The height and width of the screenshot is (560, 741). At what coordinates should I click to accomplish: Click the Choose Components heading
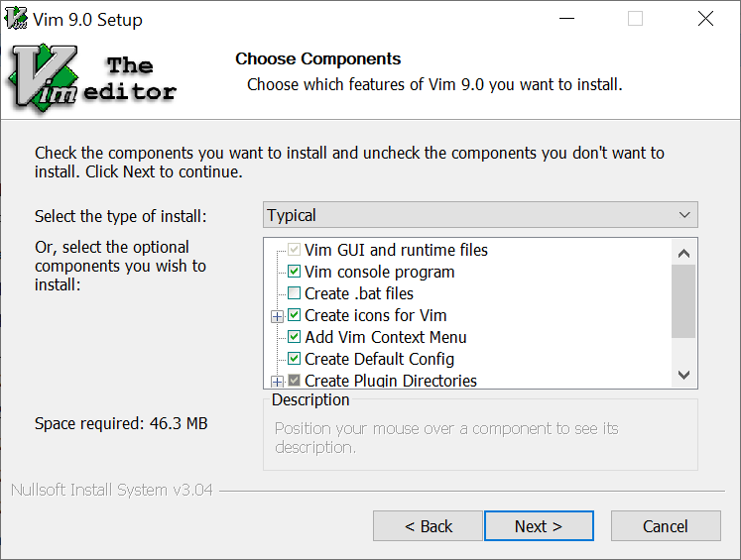[318, 58]
